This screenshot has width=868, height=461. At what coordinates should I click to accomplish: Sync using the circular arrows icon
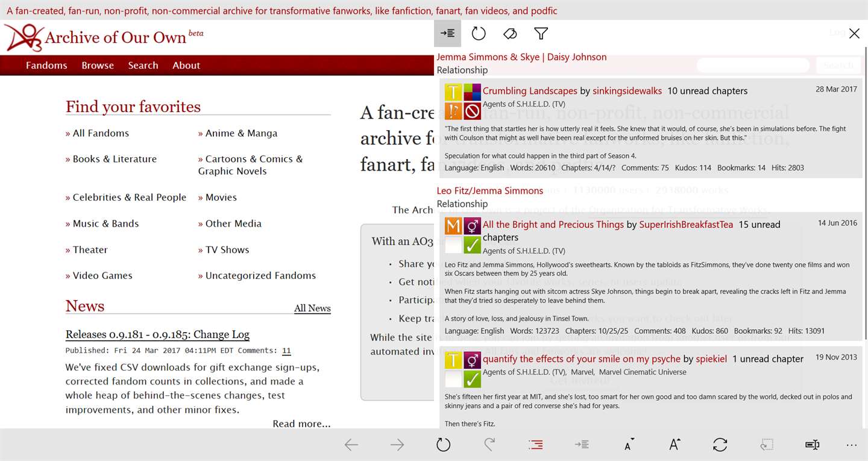point(720,445)
